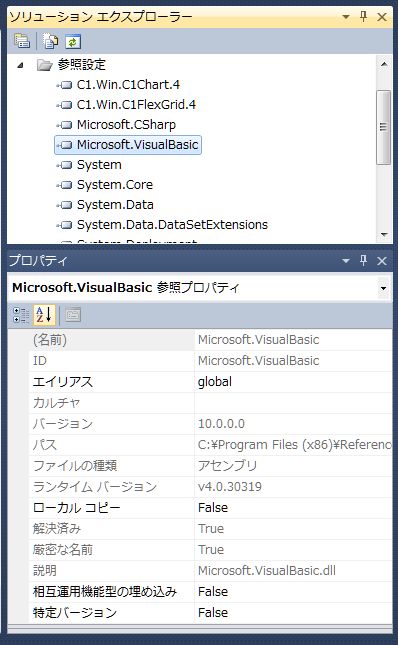Click the 特定バージョン False value
Screen dimensions: 398x645
pos(213,613)
